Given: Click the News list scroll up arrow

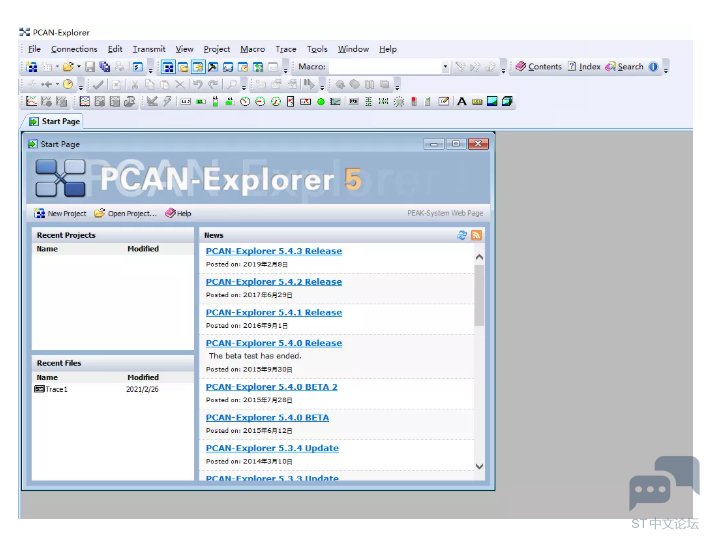Looking at the screenshot, I should click(479, 257).
